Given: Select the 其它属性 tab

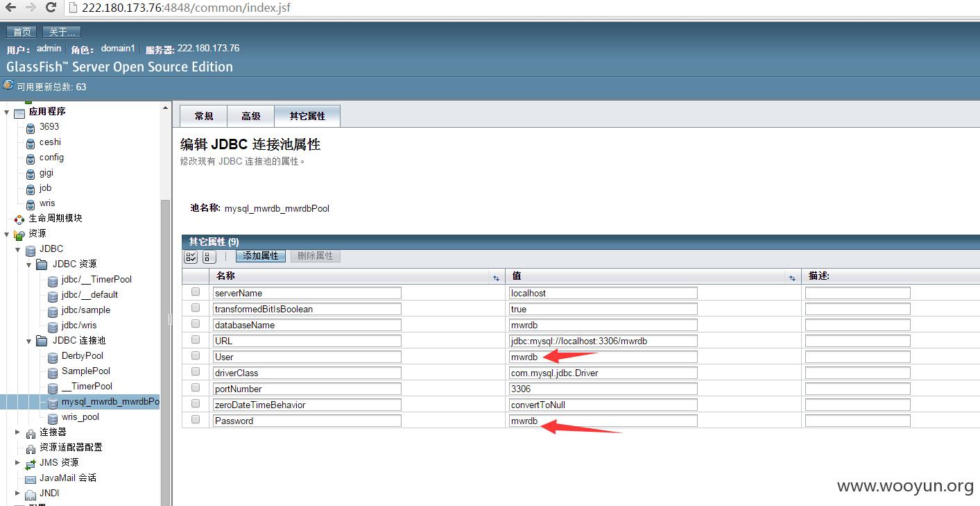Looking at the screenshot, I should (x=307, y=116).
